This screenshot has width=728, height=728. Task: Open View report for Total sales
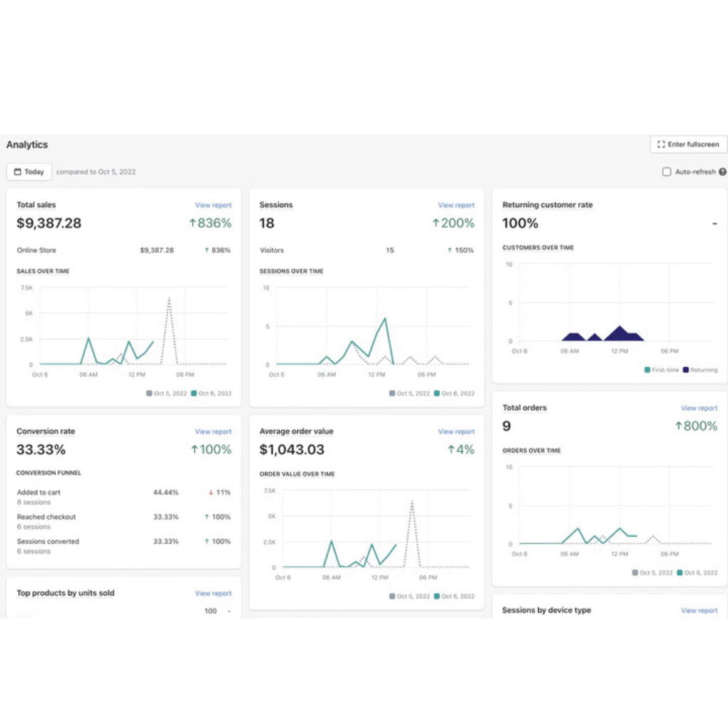click(213, 205)
